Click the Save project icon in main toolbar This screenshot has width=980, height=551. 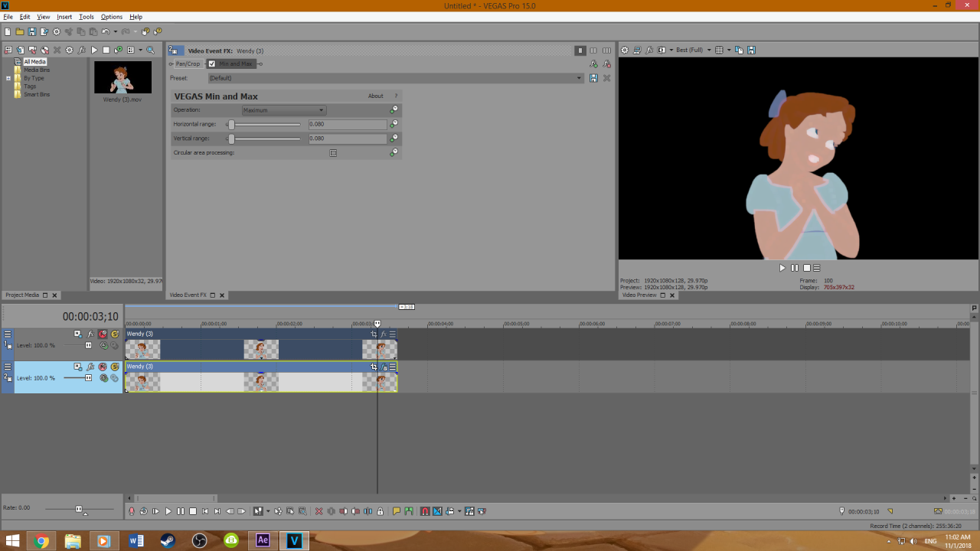31,31
